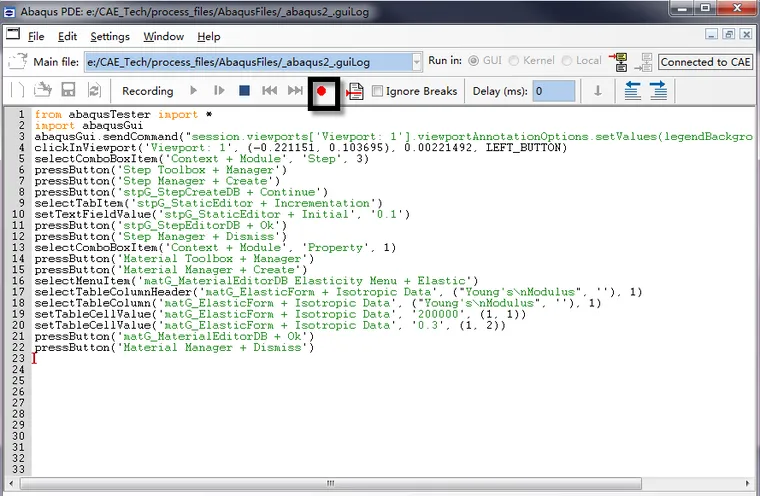Screen dimensions: 760x496
Task: Click line 6 'Step Toolbox + Manager'
Action: pyautogui.click(x=160, y=170)
